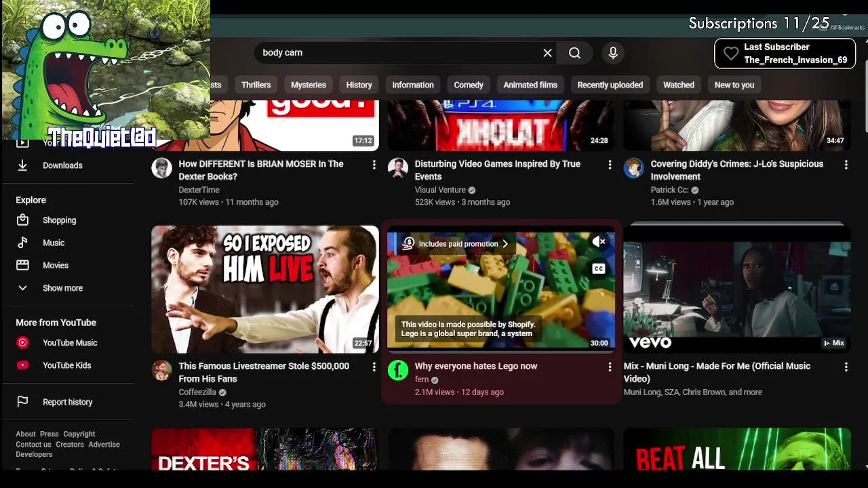Screen dimensions: 868x488
Task: Open DexterTime channel avatar
Action: [161, 168]
